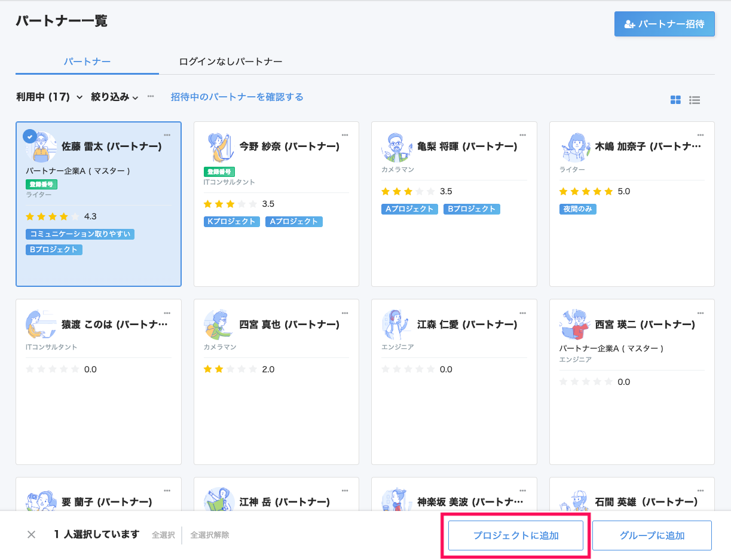Image resolution: width=731 pixels, height=560 pixels.
Task: Open the 佐藤 雷太 (パートナー) name
Action: [112, 146]
